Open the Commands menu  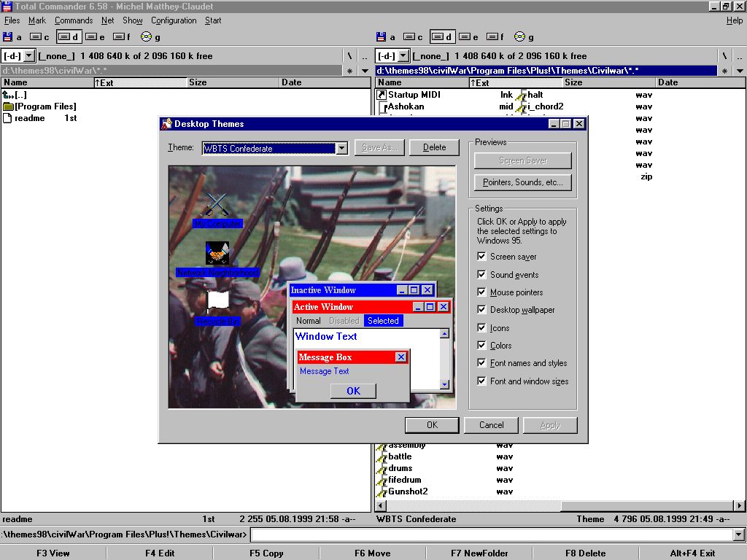tap(74, 20)
